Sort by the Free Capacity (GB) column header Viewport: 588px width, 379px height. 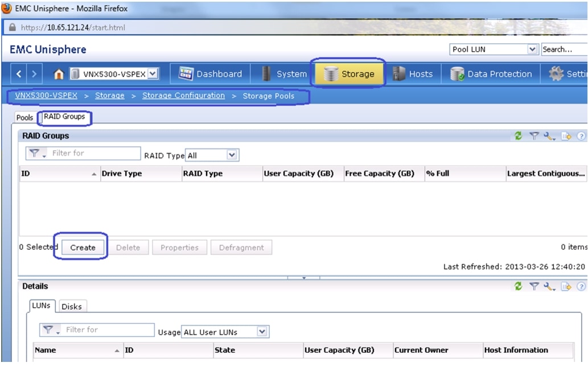pyautogui.click(x=384, y=174)
